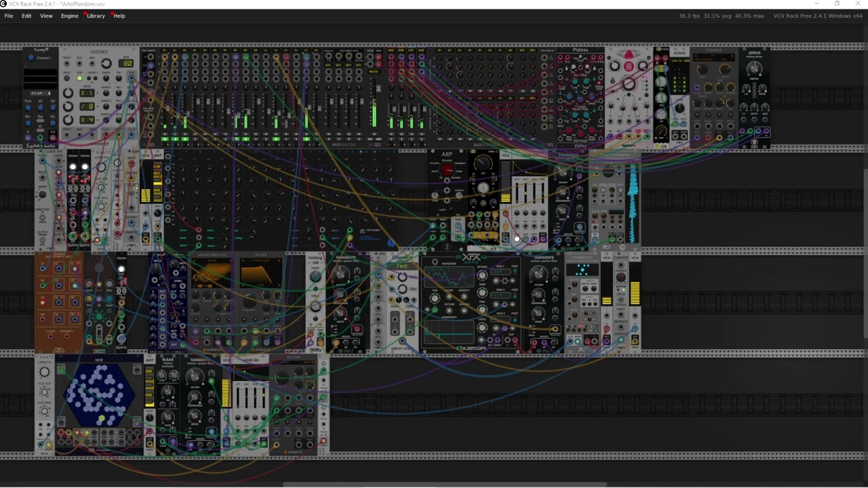Click the purple-cabled bottom jack on Flanger

click(x=697, y=138)
